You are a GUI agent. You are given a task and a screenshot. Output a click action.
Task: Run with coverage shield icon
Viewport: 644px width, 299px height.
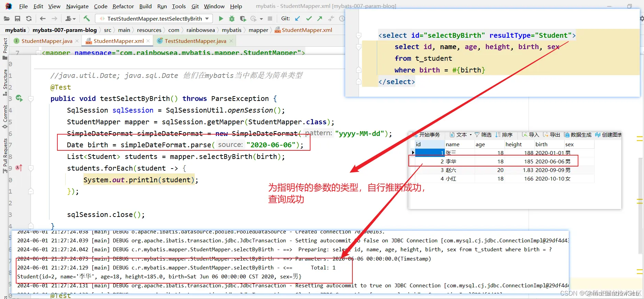click(243, 19)
